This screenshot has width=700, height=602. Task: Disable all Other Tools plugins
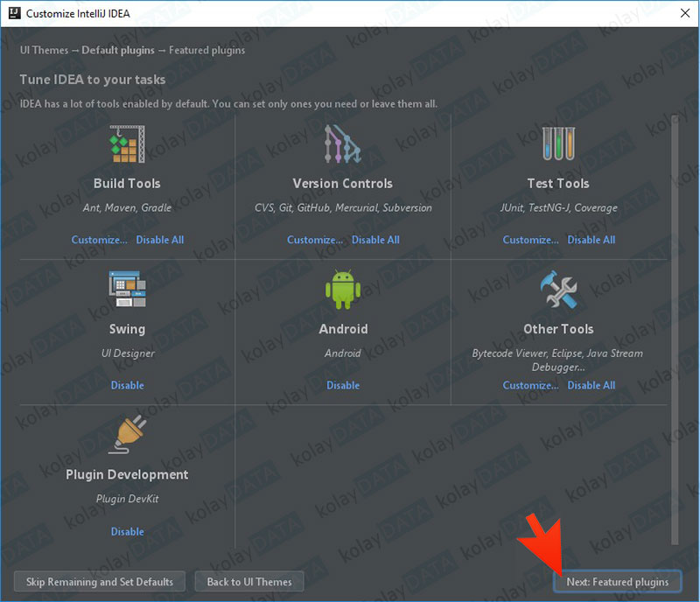591,385
